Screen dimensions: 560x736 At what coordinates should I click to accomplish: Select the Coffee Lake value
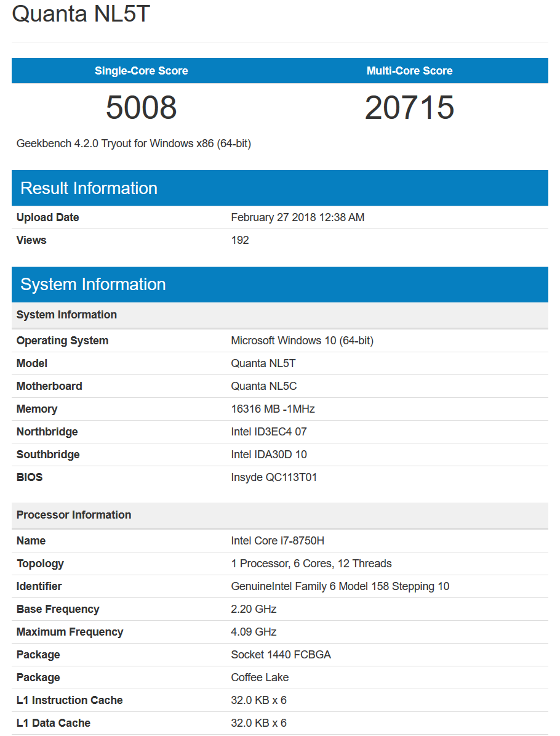coord(260,677)
